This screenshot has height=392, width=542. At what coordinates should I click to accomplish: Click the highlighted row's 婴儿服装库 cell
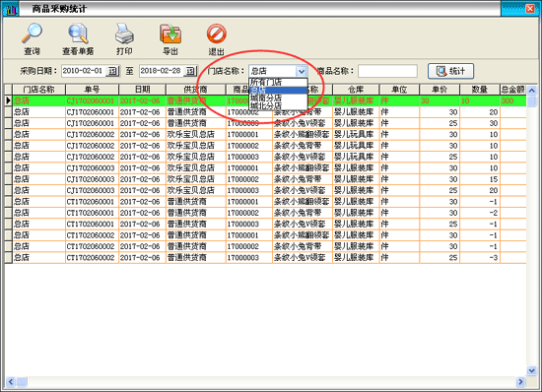[356, 100]
